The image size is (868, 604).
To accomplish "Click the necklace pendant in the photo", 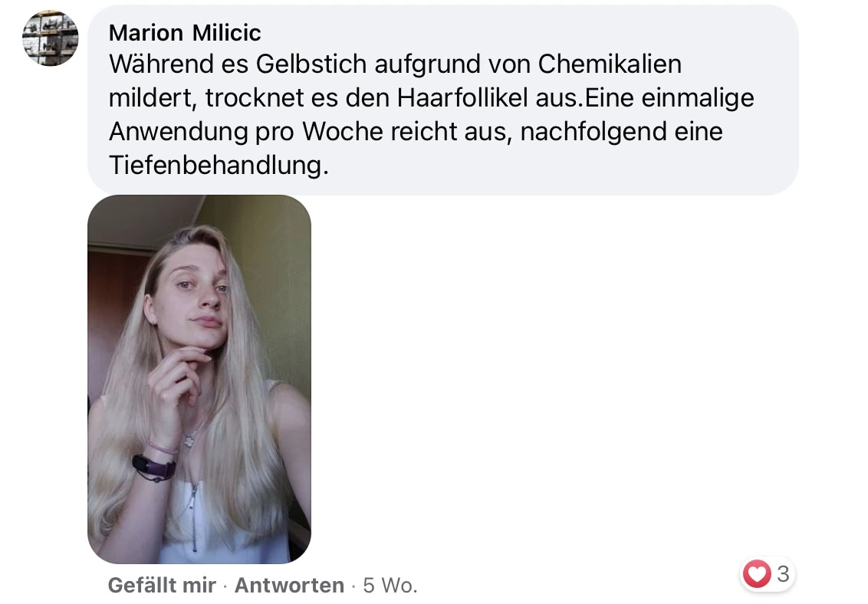I will point(191,440).
